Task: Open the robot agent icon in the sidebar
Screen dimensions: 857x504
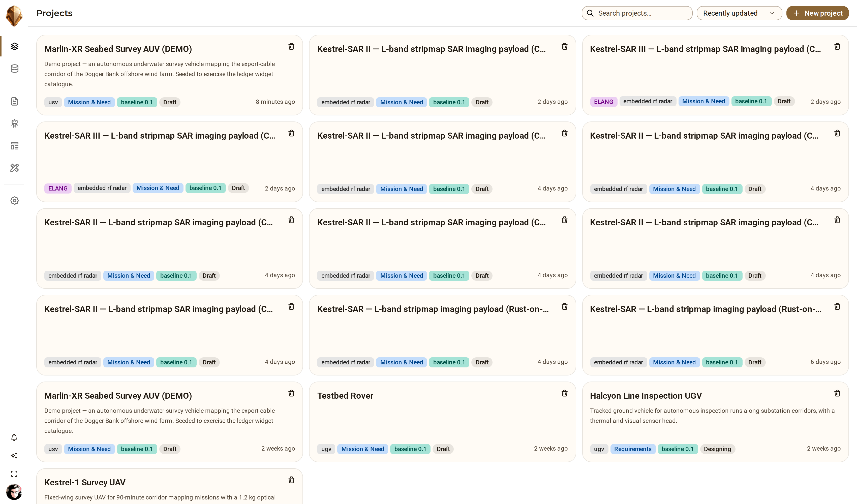Action: tap(14, 123)
